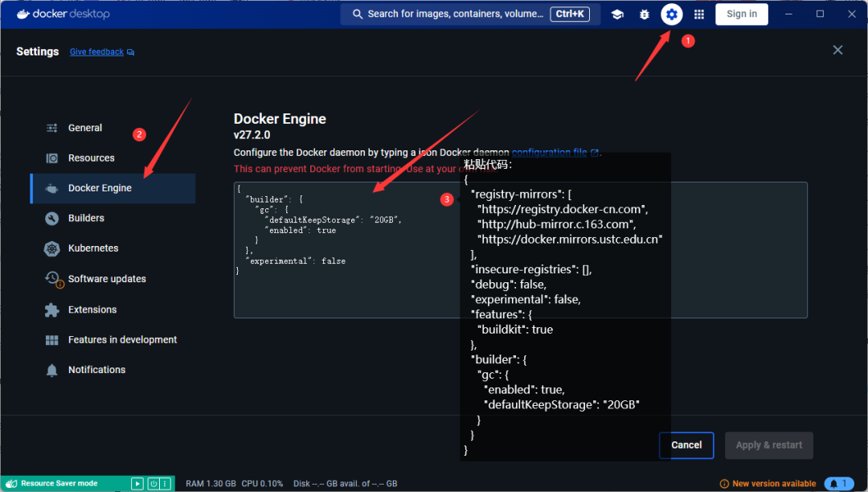Click the Settings gear icon in header
Image resolution: width=868 pixels, height=492 pixels.
click(x=671, y=14)
